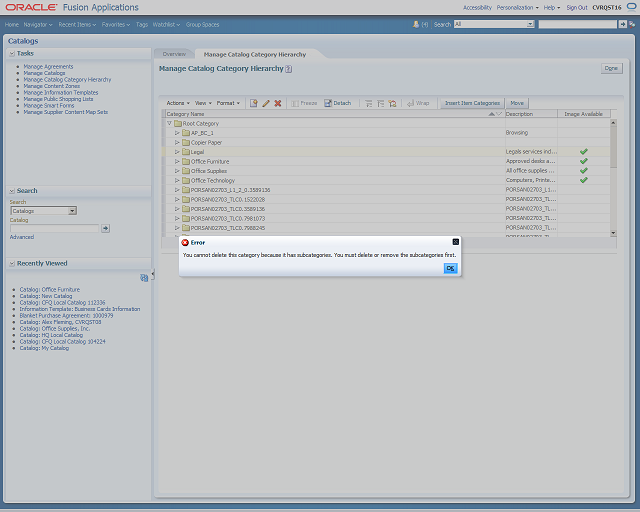Open the Actions menu

tap(178, 103)
